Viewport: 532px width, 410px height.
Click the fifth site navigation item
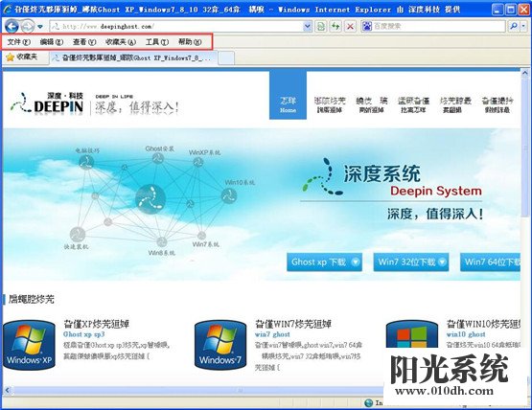pos(455,104)
